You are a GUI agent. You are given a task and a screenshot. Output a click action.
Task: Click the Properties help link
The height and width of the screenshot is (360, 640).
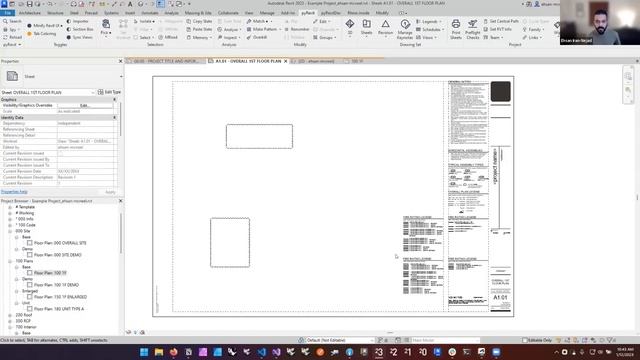coord(14,192)
